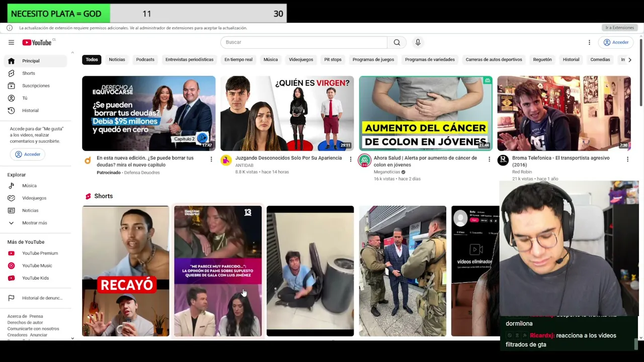Select the Regueton filter chip
The image size is (644, 362).
tap(542, 60)
